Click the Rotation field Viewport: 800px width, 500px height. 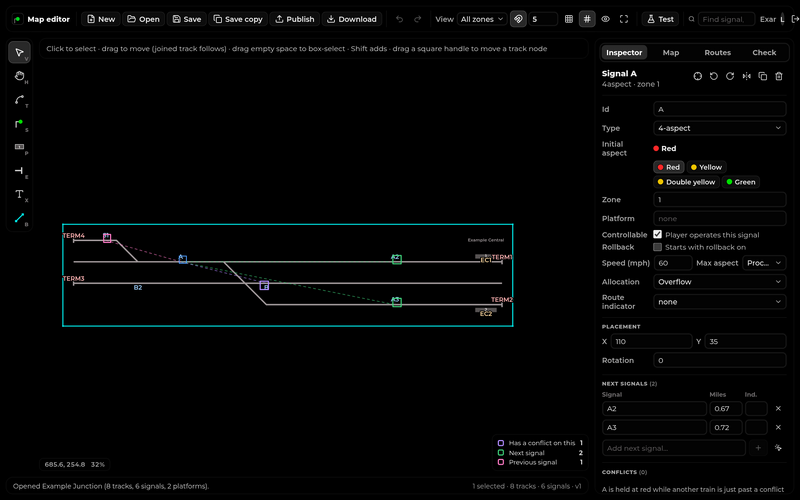pos(719,360)
